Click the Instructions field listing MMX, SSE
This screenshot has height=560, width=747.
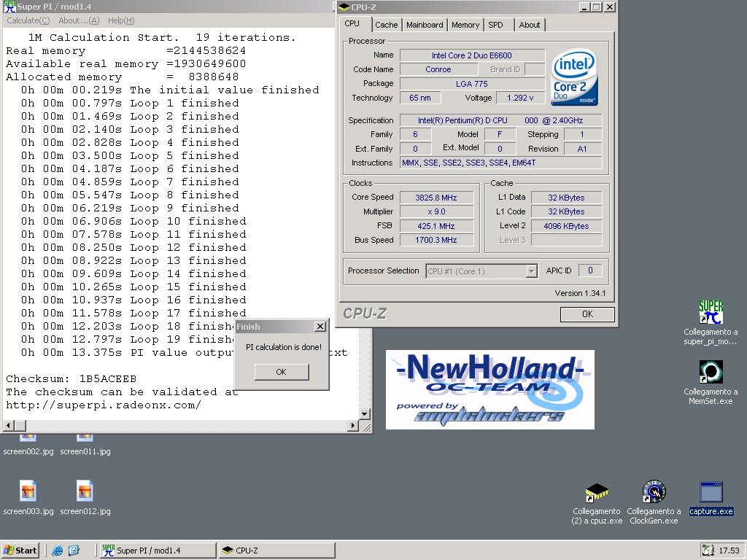tap(500, 163)
